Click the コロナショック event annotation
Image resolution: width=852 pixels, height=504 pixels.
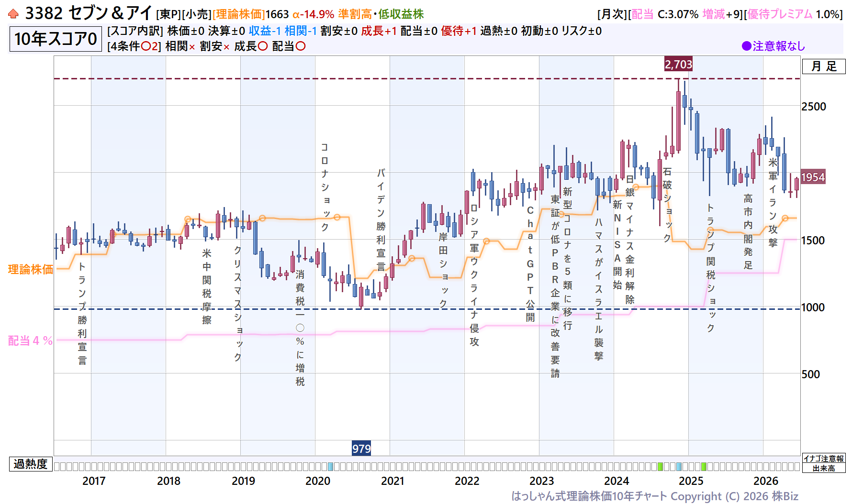coord(325,187)
